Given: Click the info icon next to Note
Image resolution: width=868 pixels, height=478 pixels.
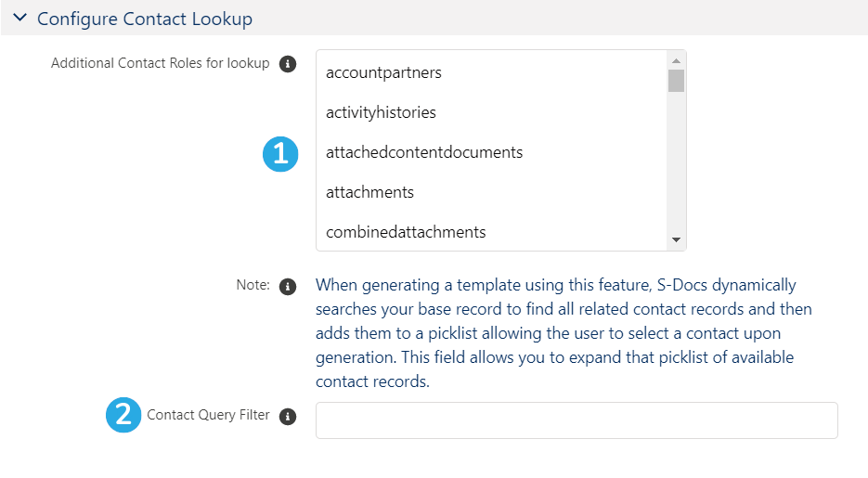Looking at the screenshot, I should 287,287.
